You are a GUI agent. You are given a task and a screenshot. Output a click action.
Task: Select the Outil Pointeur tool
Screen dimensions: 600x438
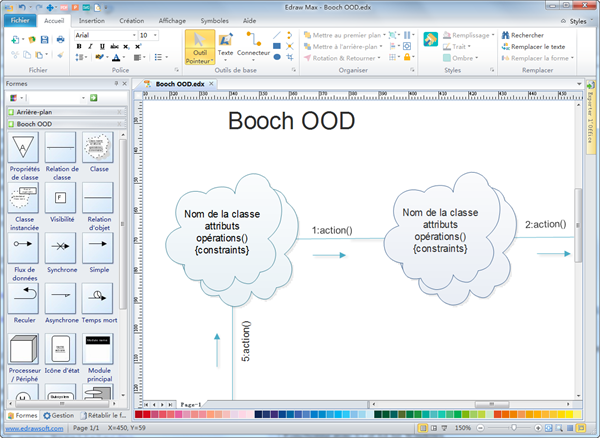click(199, 48)
